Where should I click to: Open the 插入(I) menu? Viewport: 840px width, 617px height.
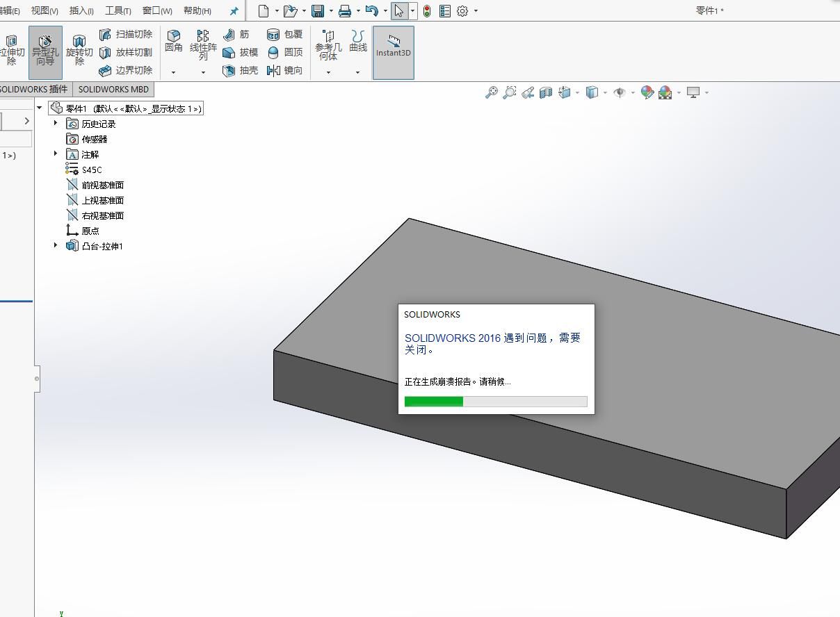click(x=81, y=10)
